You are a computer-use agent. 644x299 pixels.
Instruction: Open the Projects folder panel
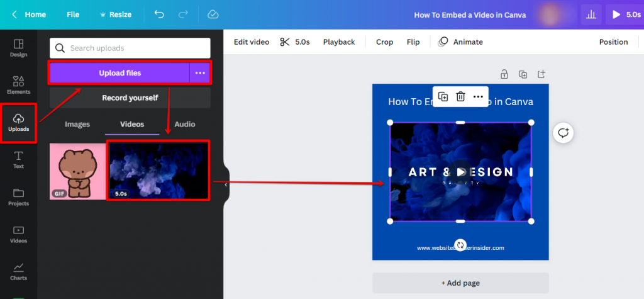point(18,196)
